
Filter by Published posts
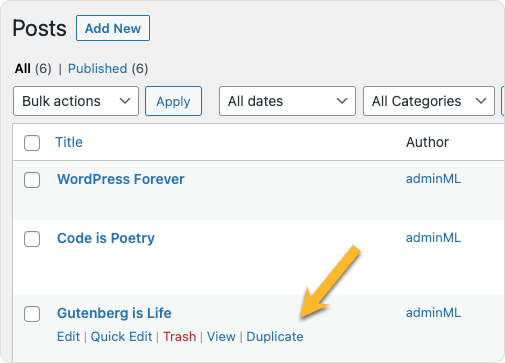pyautogui.click(x=97, y=69)
